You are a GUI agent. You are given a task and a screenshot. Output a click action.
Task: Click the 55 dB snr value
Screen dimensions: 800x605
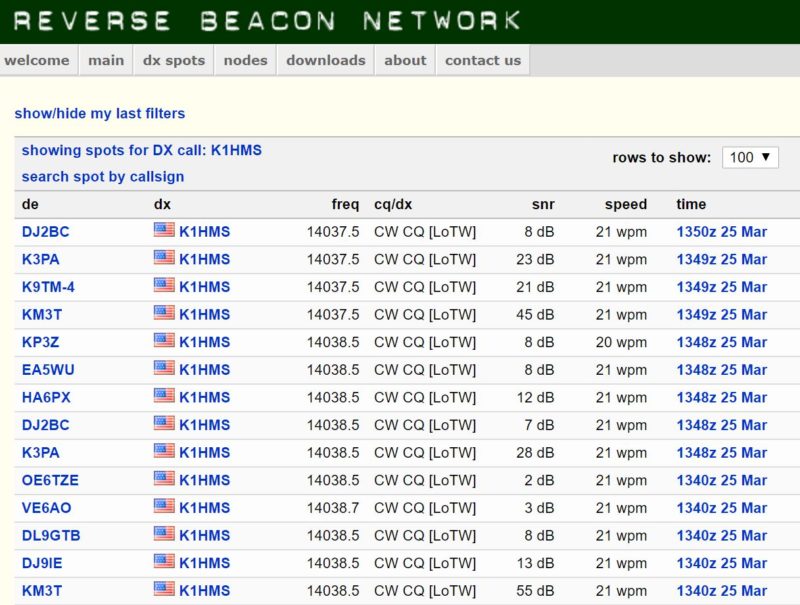(x=535, y=591)
